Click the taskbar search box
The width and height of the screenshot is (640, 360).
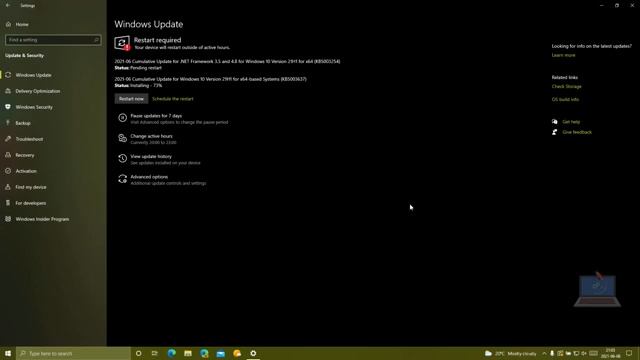tap(73, 353)
